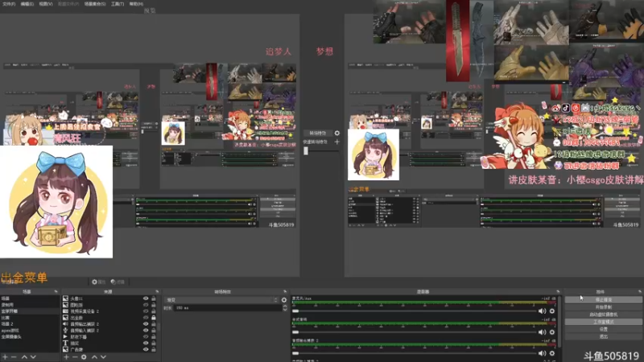Viewport: 644px width, 362px height.
Task: Adjust the 麦克风/Aux volume slider
Action: coord(414,311)
